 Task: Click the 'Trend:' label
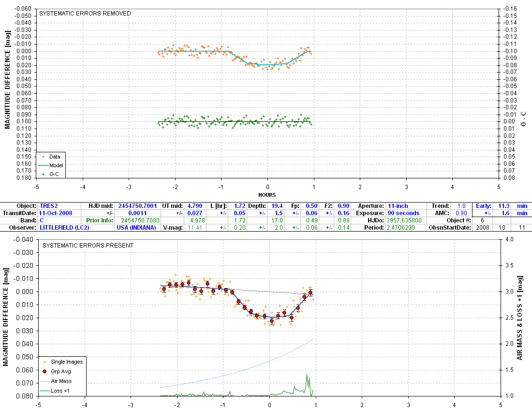[x=441, y=206]
